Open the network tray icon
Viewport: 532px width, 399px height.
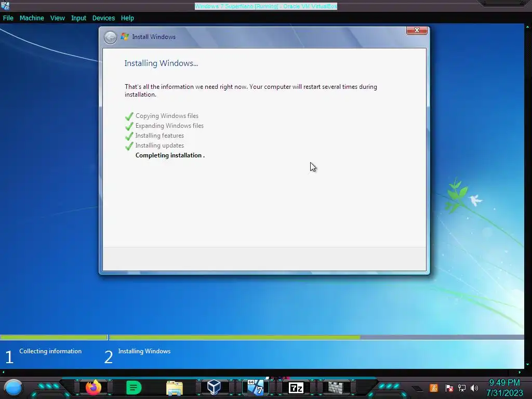pos(462,388)
